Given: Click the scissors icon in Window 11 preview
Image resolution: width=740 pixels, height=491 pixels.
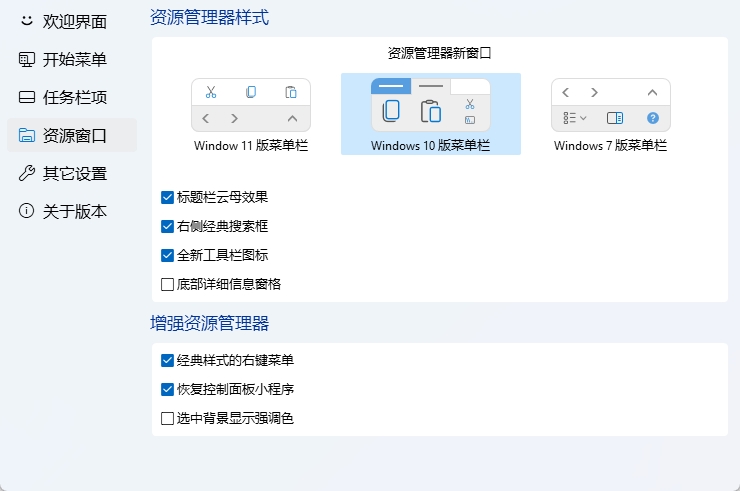Looking at the screenshot, I should [211, 92].
